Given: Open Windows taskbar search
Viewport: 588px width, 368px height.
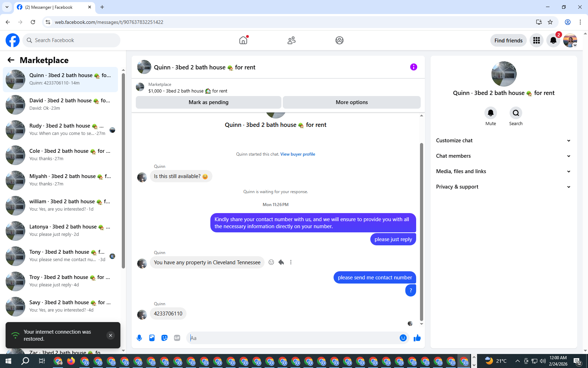Looking at the screenshot, I should tap(25, 361).
